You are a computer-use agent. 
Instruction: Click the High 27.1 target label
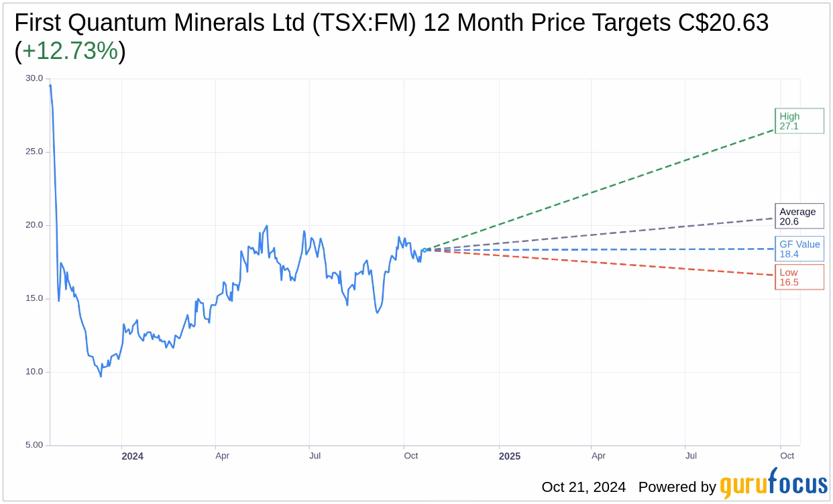point(799,121)
